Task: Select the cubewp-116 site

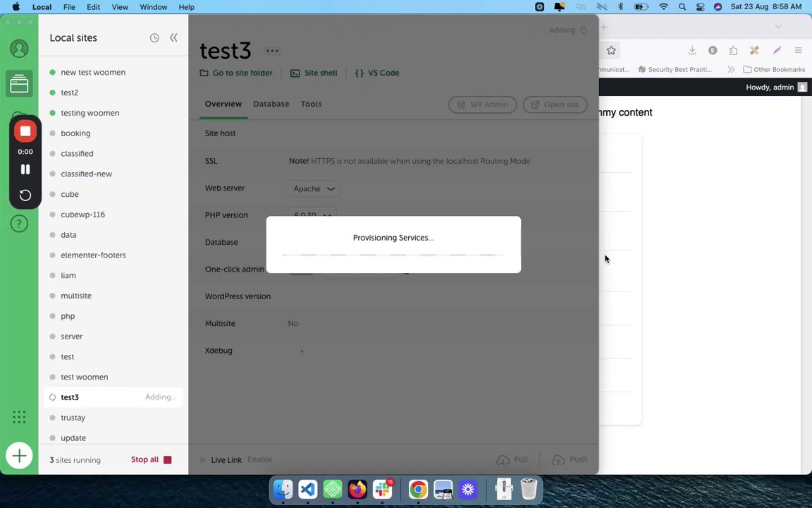Action: point(113,214)
